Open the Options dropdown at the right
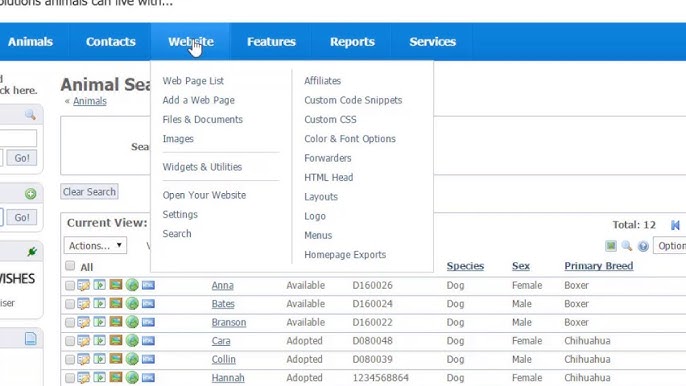686x386 pixels. click(x=670, y=246)
